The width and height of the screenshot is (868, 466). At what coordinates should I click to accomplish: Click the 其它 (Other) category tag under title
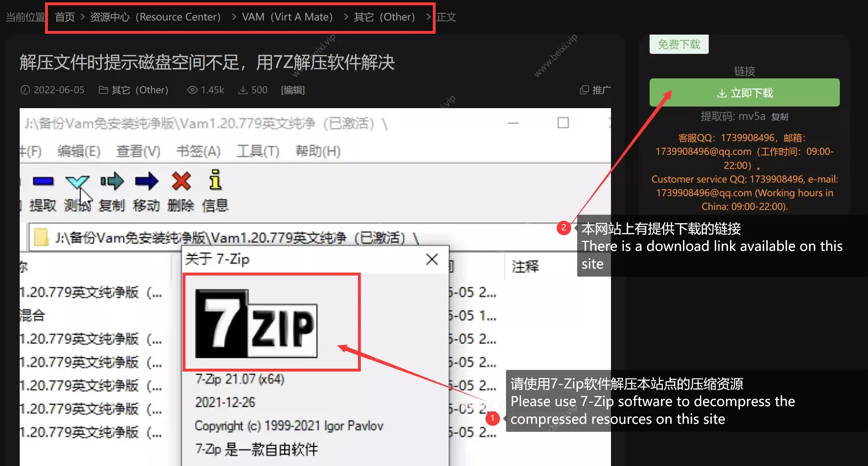click(x=140, y=90)
